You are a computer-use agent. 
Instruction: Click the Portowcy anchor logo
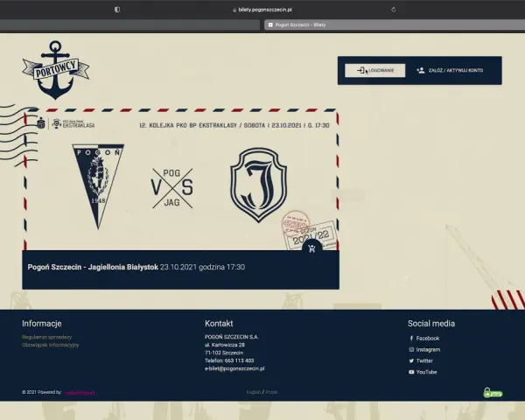coord(56,70)
